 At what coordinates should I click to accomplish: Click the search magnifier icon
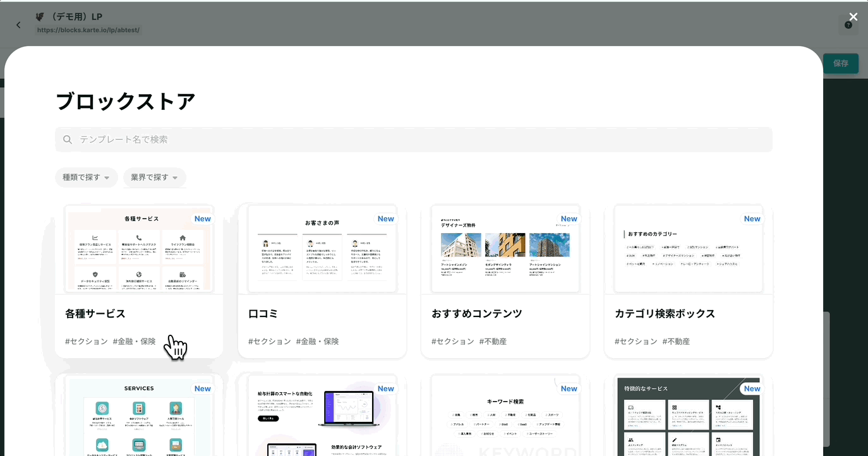(68, 140)
